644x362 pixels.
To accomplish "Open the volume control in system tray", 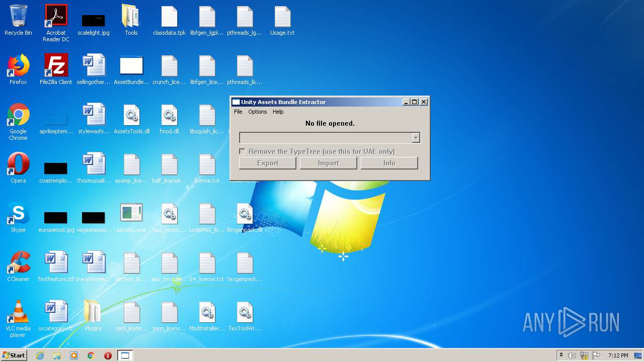I will (x=572, y=355).
